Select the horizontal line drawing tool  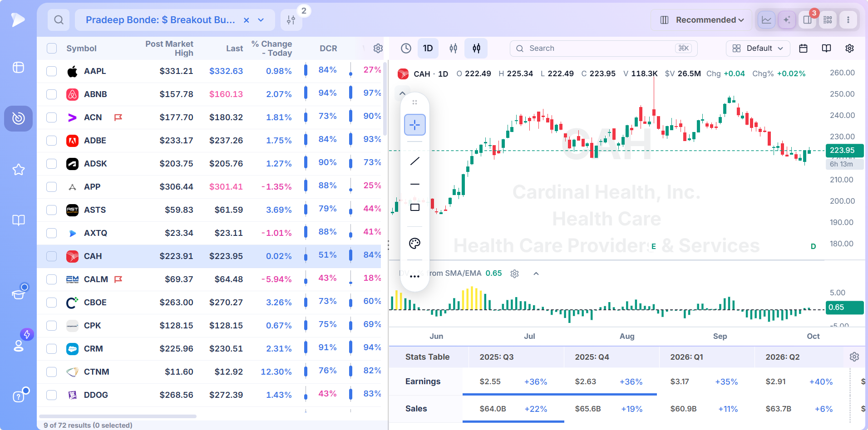(414, 184)
